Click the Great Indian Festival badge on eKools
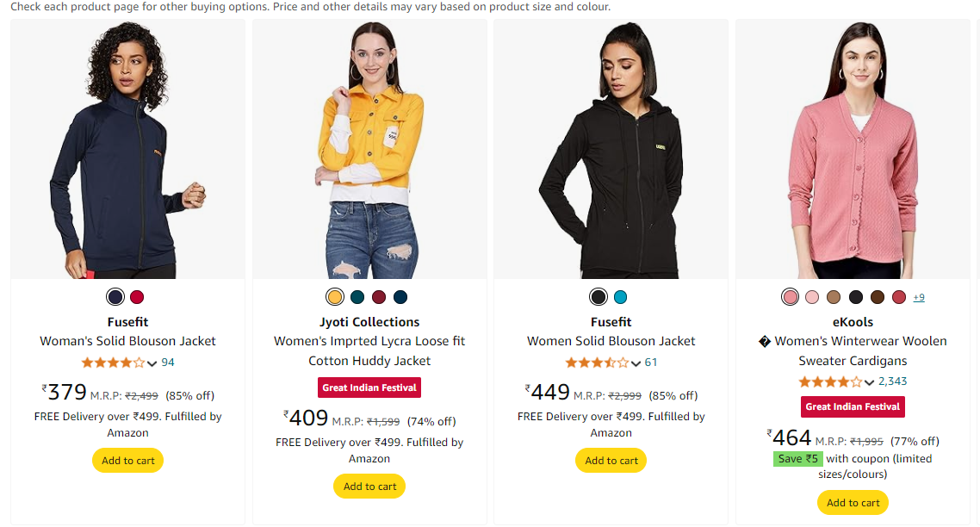 click(853, 406)
